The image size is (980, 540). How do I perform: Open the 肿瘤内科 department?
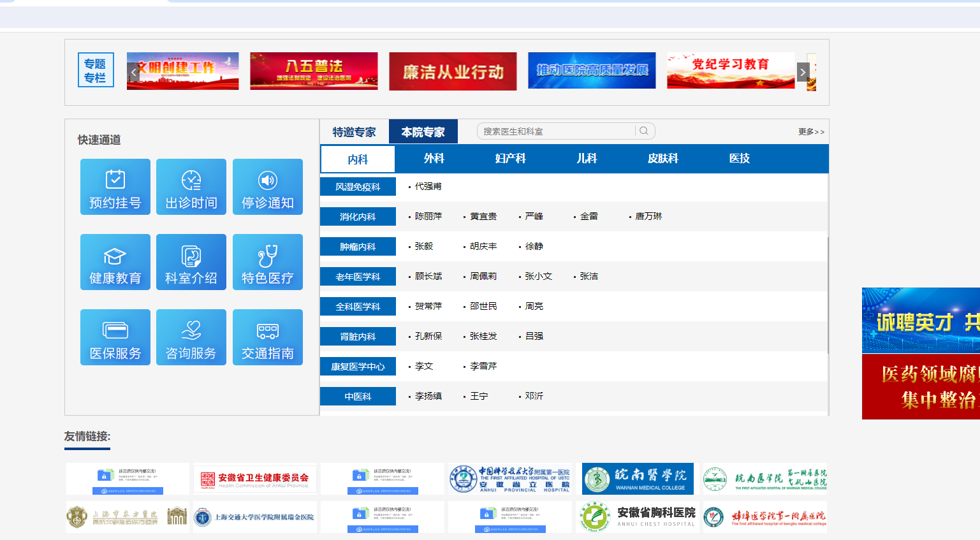click(x=358, y=247)
